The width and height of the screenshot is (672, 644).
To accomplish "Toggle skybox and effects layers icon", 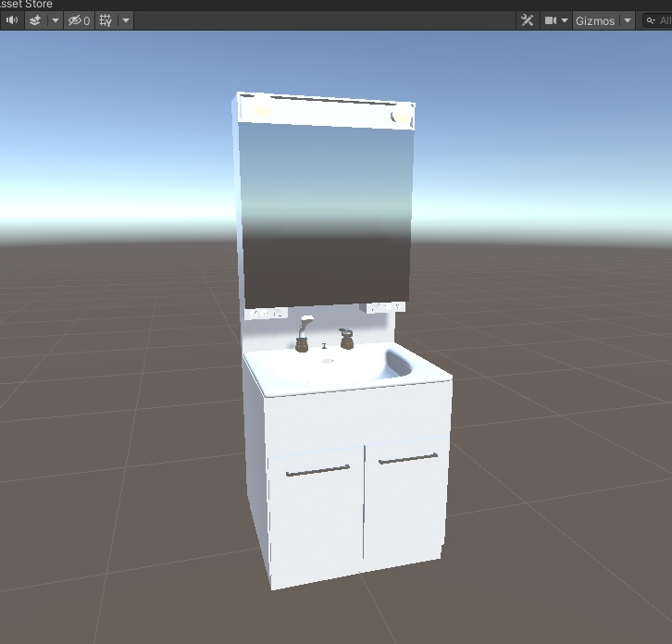I will (35, 20).
